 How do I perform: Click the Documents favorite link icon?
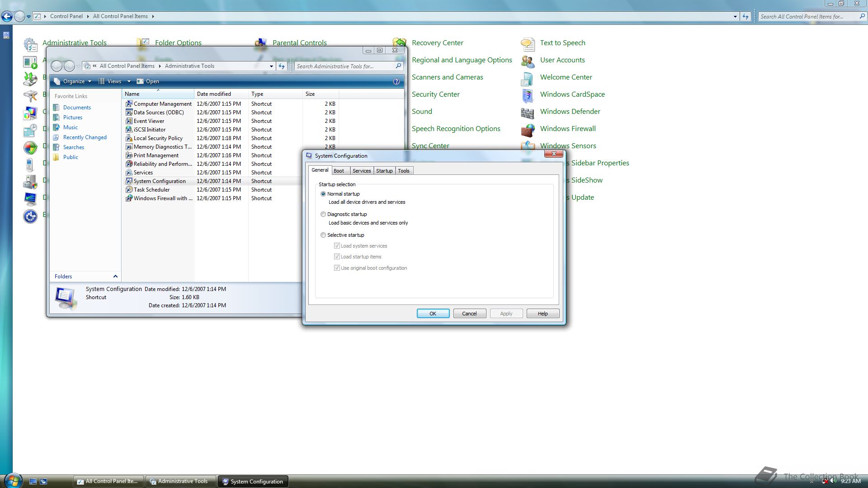click(x=56, y=108)
